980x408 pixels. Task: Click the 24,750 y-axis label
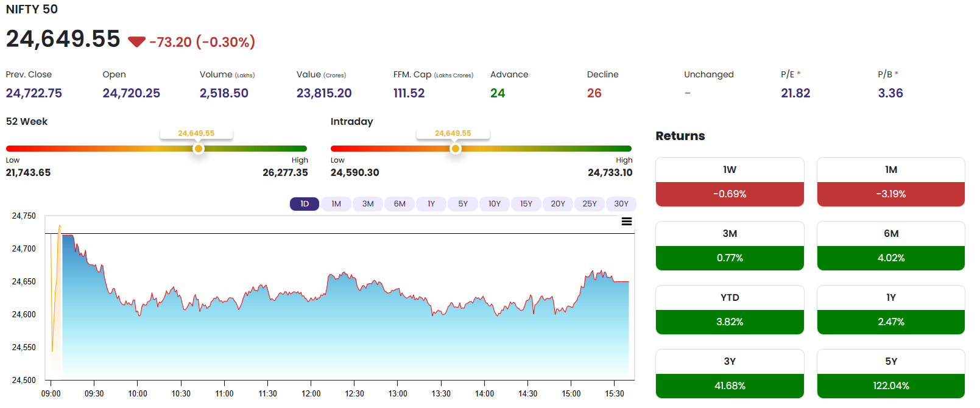pos(24,216)
